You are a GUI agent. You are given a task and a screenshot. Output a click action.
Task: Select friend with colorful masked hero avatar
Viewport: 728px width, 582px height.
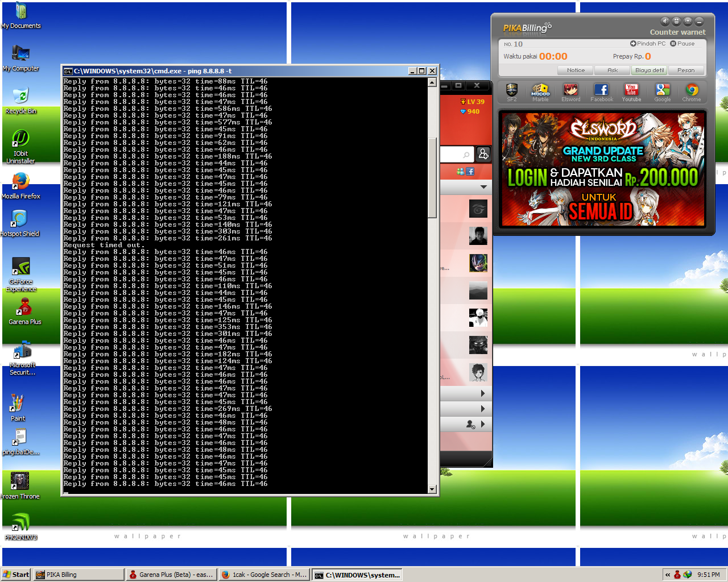pyautogui.click(x=478, y=263)
